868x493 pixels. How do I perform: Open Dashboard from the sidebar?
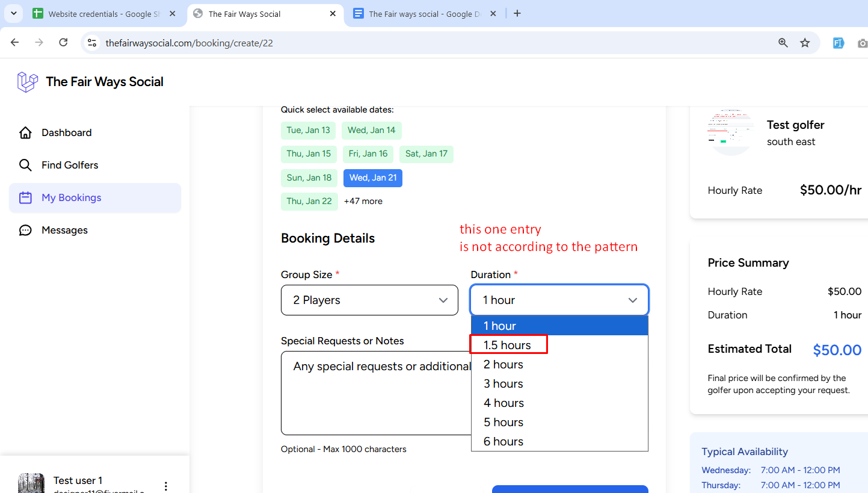point(66,132)
